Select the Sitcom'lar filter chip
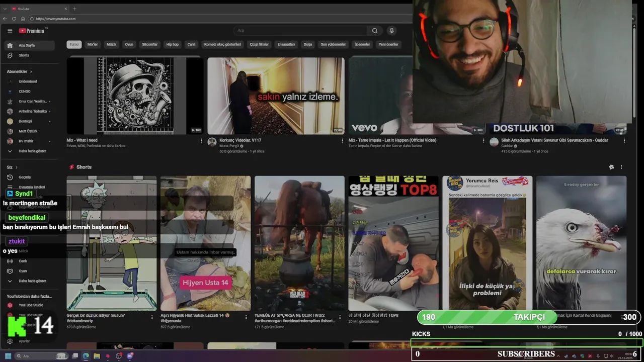The height and width of the screenshot is (362, 644). (x=150, y=44)
